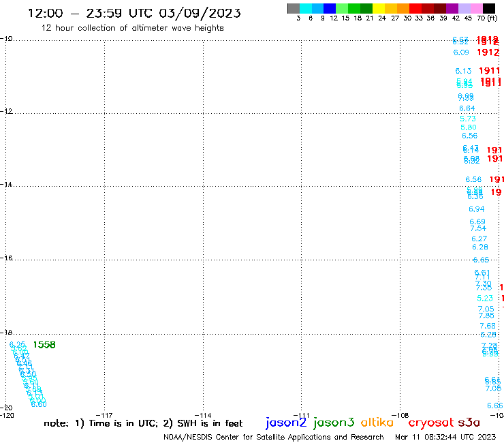
Task: Click the light green swatch in the legend
Action: click(342, 8)
